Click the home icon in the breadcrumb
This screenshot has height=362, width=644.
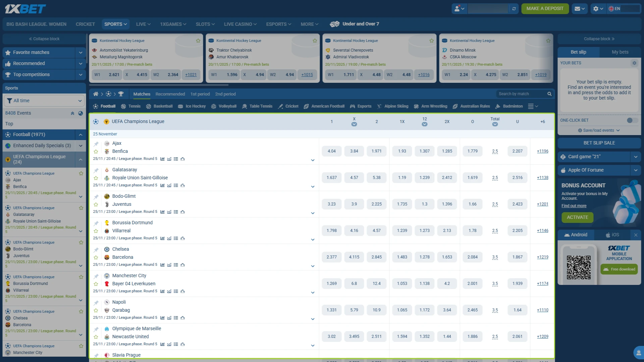click(x=96, y=94)
